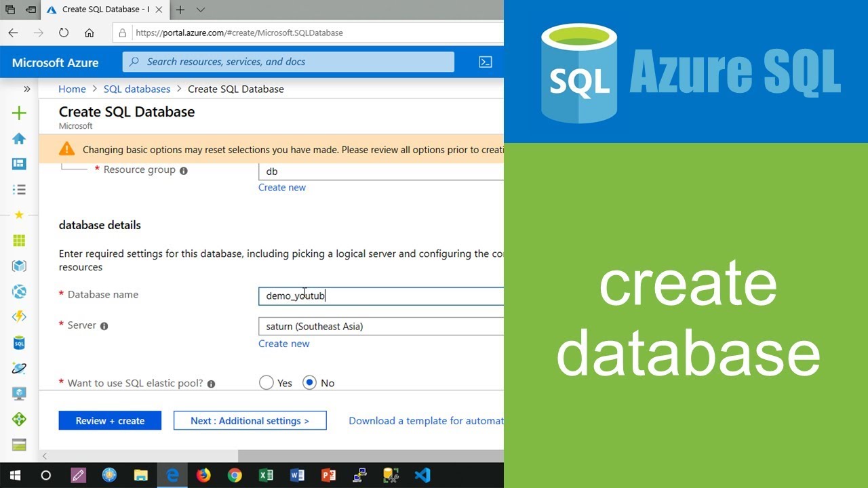Click the site lock icon in address bar

pos(123,33)
